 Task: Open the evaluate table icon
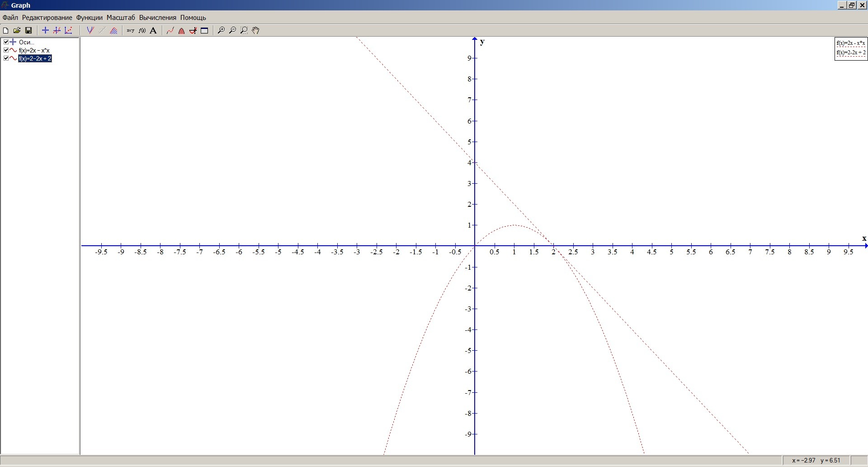[204, 30]
